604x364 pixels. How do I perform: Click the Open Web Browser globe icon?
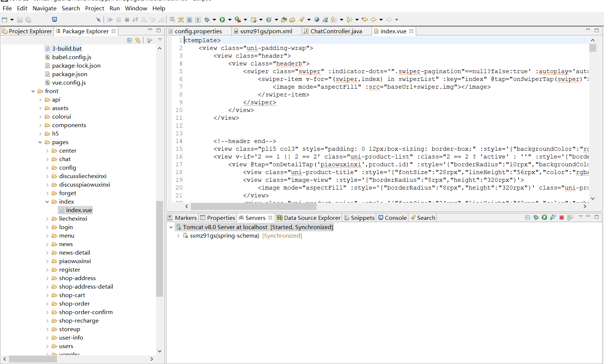click(x=317, y=20)
